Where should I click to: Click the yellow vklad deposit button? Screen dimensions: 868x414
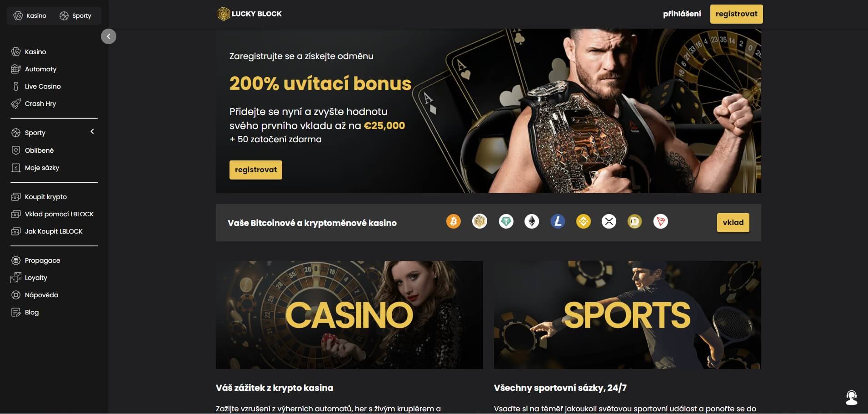point(733,223)
